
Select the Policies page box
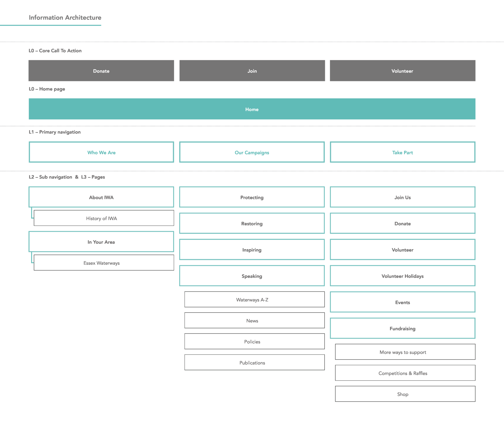tap(255, 341)
